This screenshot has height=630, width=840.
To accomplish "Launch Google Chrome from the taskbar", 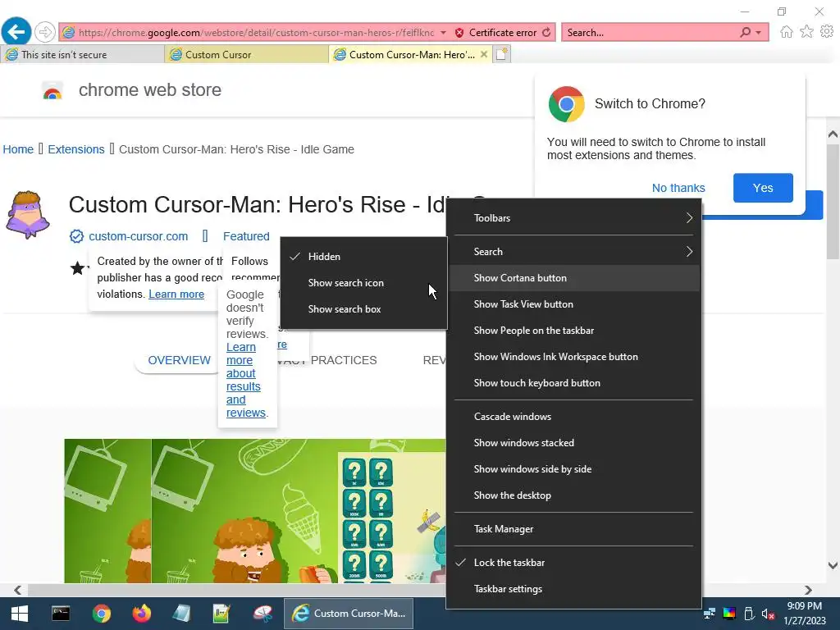I will tap(101, 614).
